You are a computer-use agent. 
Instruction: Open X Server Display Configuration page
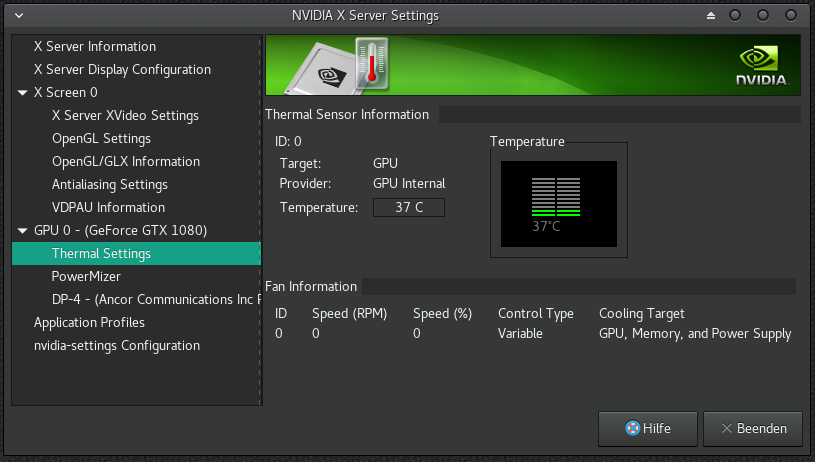pyautogui.click(x=122, y=69)
